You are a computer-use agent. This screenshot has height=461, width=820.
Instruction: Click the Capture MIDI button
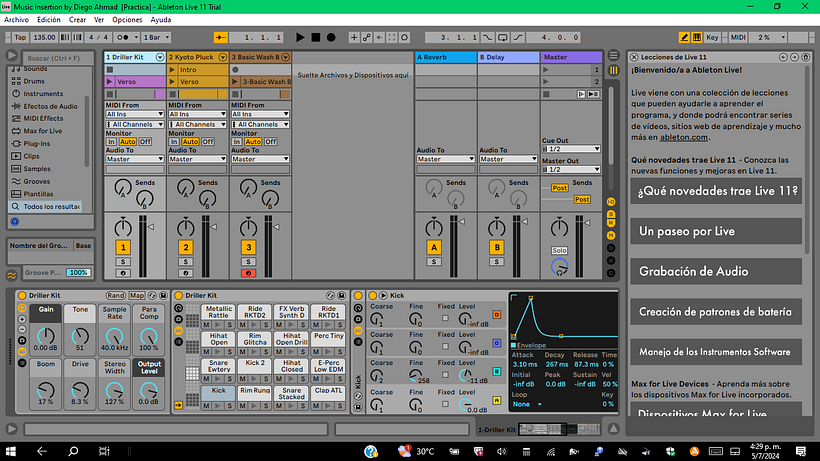pyautogui.click(x=392, y=37)
